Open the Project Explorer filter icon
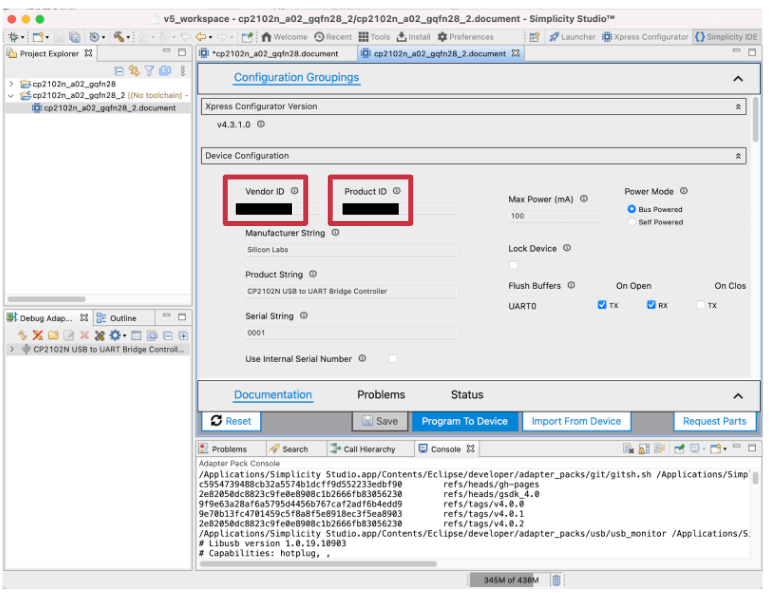Image resolution: width=776 pixels, height=594 pixels. (149, 71)
